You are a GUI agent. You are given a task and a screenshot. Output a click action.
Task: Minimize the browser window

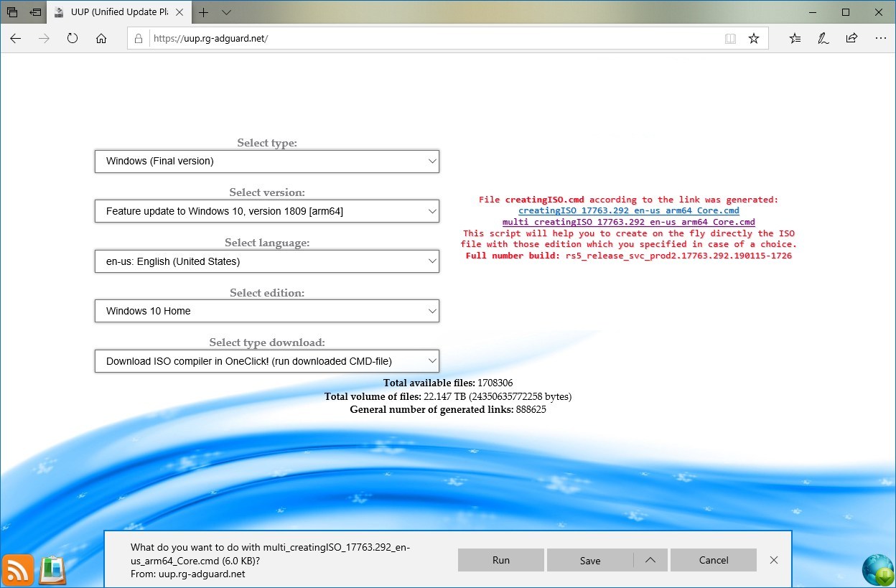(x=812, y=12)
